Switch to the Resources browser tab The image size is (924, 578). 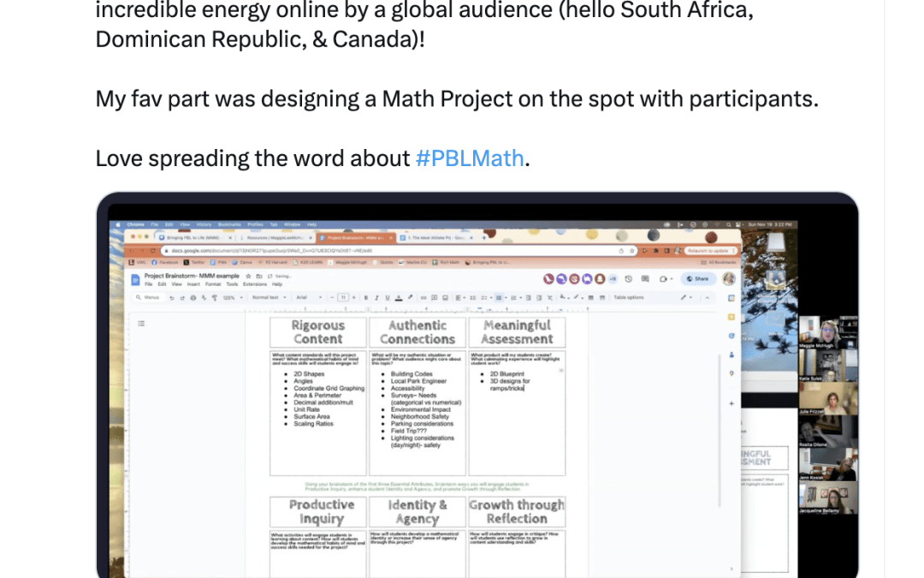pos(272,236)
